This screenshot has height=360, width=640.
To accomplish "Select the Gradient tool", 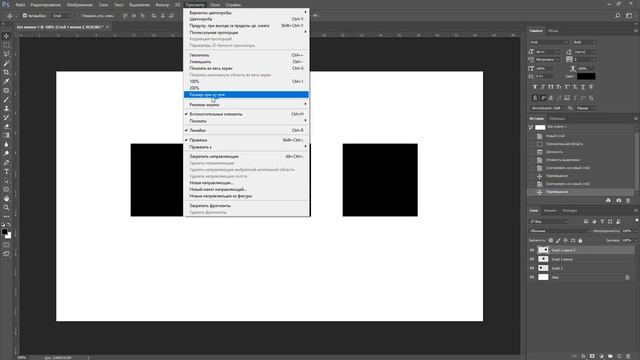I will pyautogui.click(x=6, y=136).
